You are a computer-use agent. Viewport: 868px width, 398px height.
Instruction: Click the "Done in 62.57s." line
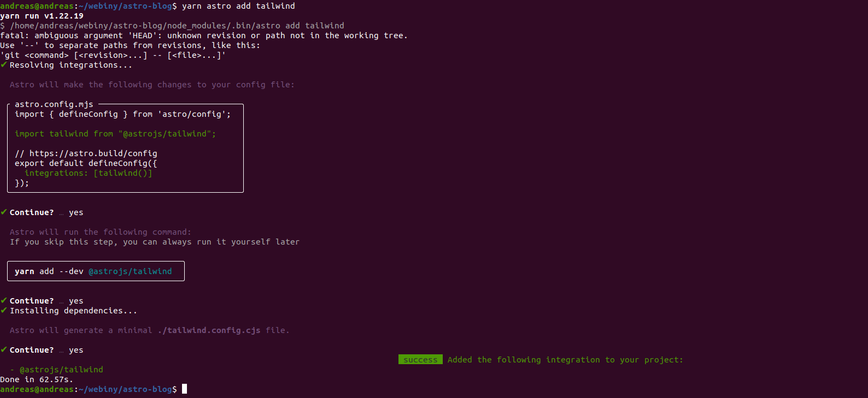pos(37,379)
